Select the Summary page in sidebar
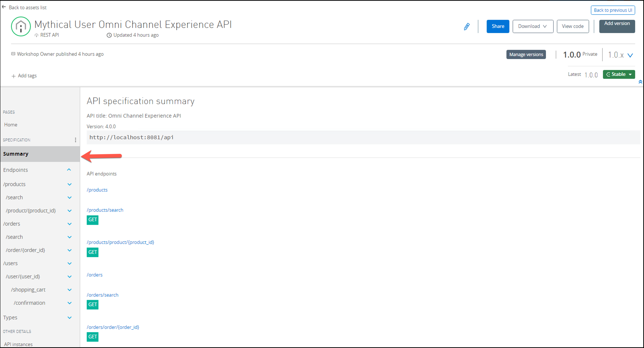The height and width of the screenshot is (348, 644). click(x=16, y=154)
